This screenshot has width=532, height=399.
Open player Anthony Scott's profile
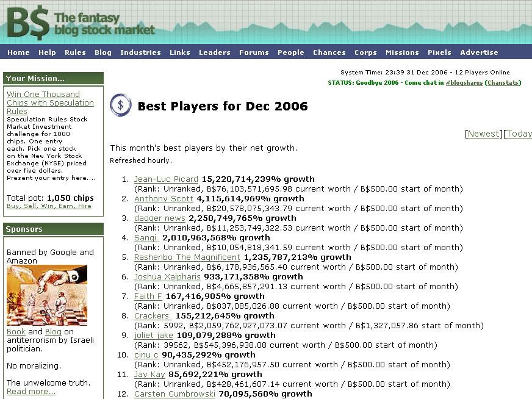(x=164, y=198)
